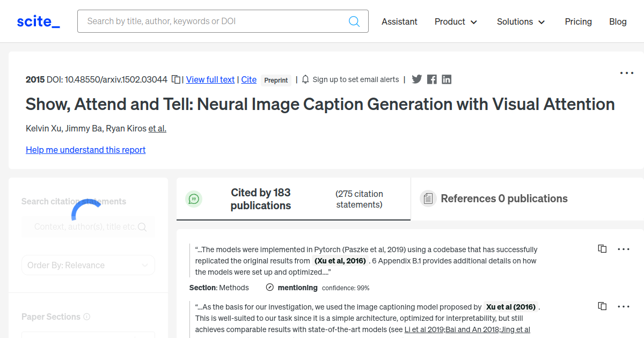Copy the first citation statement quote
The image size is (644, 338).
(x=602, y=248)
